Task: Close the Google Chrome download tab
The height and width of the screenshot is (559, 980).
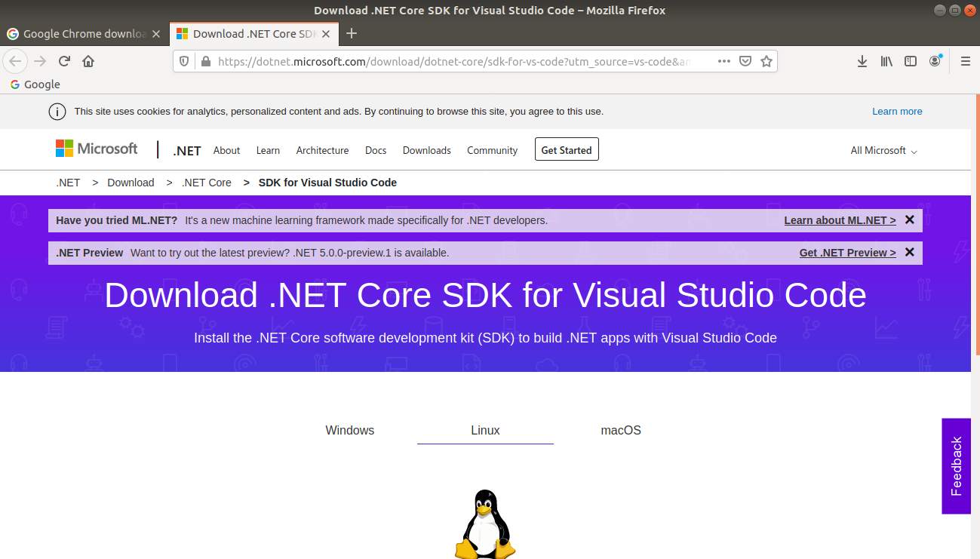Action: pyautogui.click(x=156, y=34)
